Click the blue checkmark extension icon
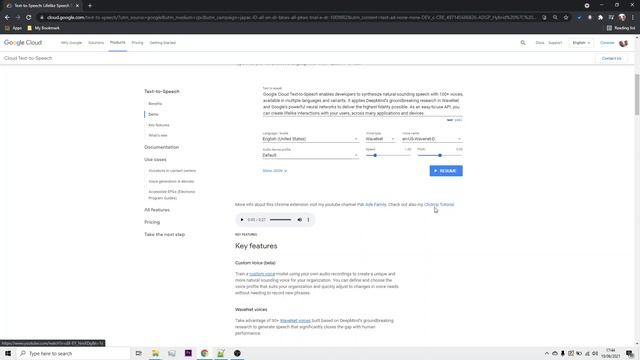This screenshot has width=640, height=360. 579,18
